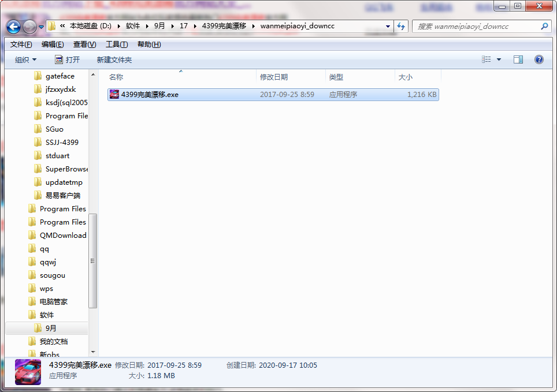
Task: Click the folder icon in the address bar
Action: tap(52, 26)
